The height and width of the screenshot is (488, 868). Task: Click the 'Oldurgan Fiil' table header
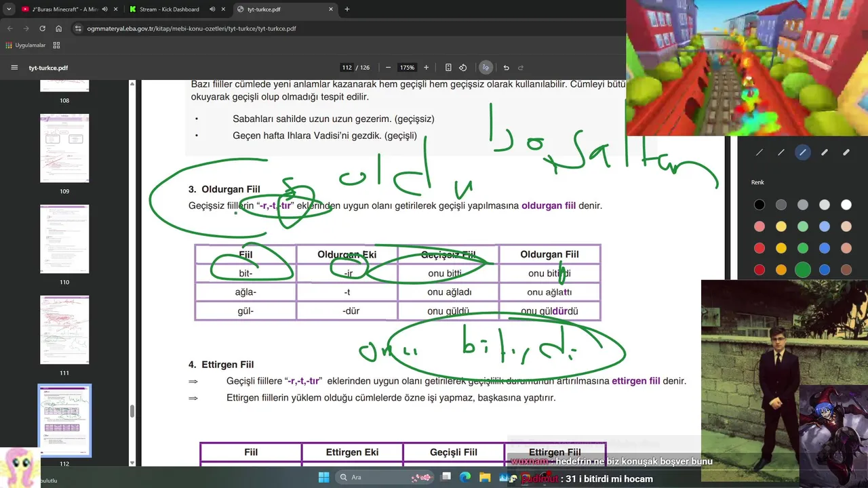pyautogui.click(x=549, y=254)
